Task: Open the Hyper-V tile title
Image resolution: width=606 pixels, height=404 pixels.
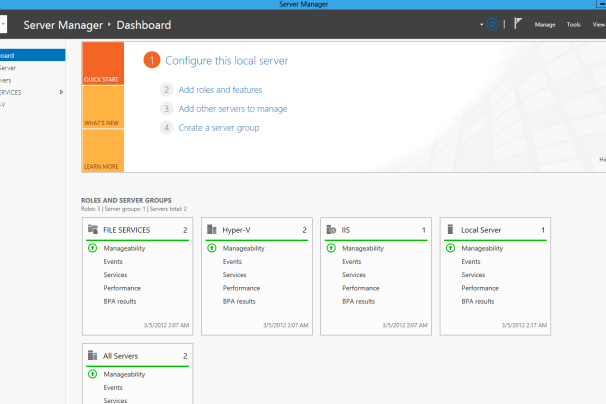Action: (x=236, y=230)
